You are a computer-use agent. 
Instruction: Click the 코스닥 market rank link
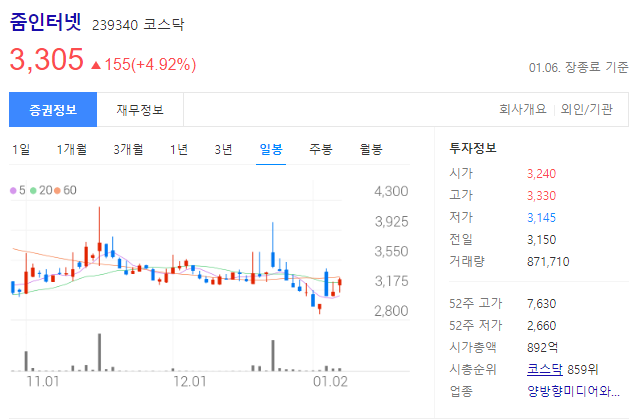[544, 369]
